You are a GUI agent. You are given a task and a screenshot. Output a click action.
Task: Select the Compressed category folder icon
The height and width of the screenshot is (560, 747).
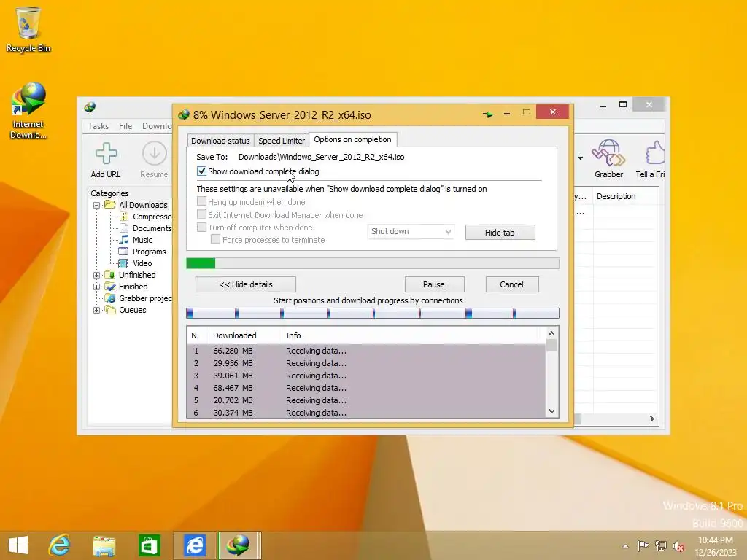tap(124, 217)
